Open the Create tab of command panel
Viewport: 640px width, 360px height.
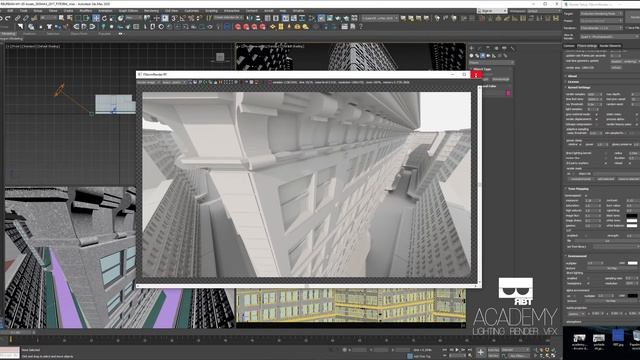[471, 49]
